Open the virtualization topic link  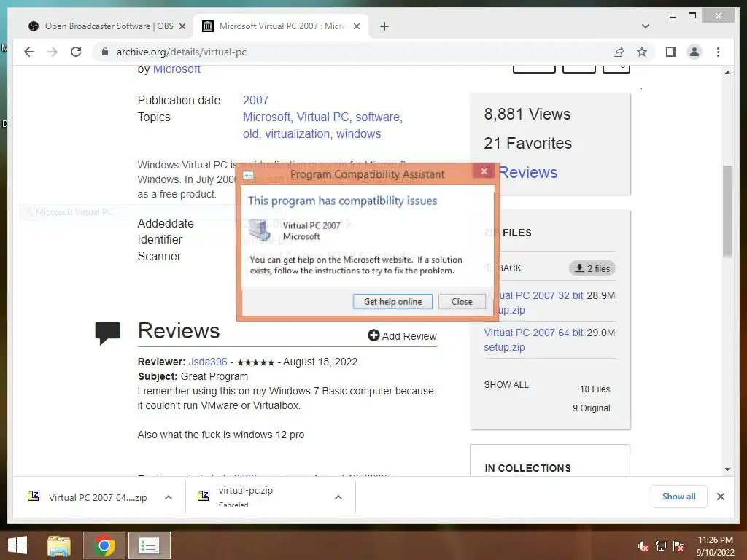[298, 134]
